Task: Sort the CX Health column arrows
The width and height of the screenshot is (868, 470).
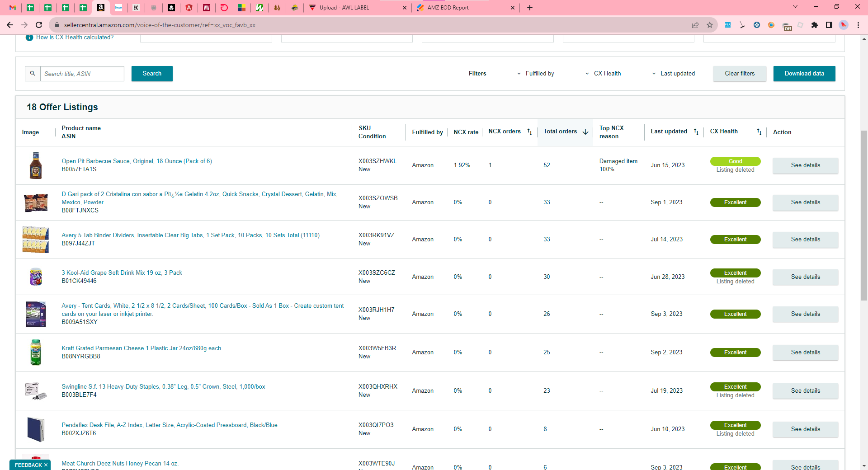Action: [x=759, y=132]
